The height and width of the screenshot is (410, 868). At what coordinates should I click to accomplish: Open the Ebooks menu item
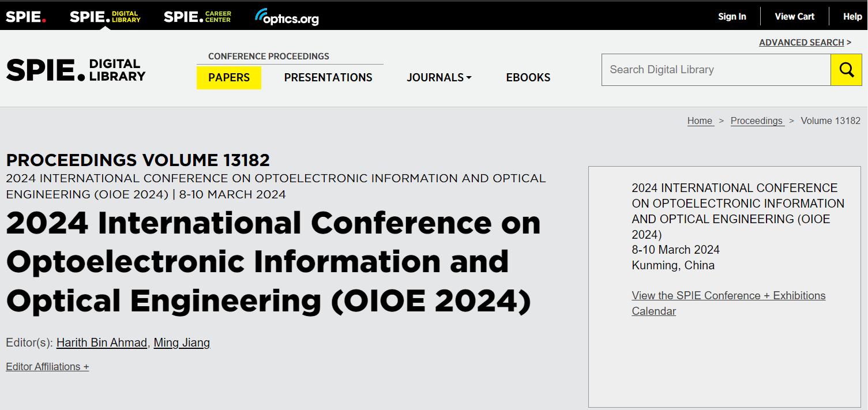(x=528, y=77)
